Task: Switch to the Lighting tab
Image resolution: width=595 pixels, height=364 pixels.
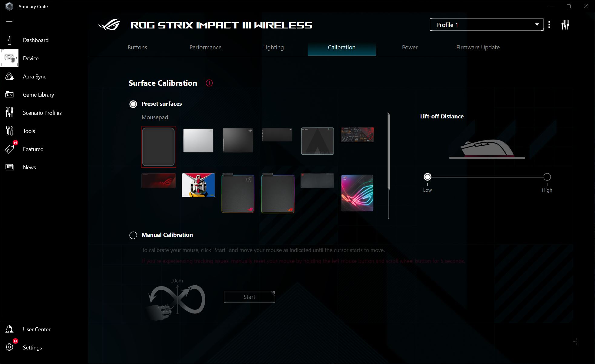Action: coord(273,47)
